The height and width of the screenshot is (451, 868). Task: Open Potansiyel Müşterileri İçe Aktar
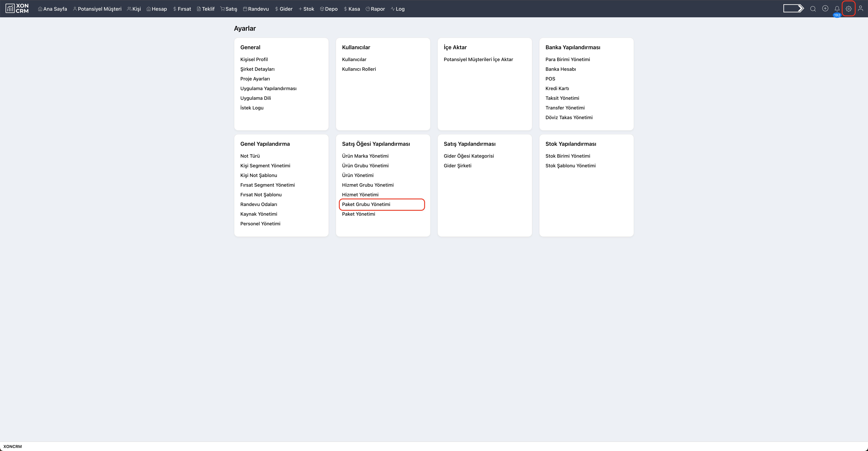tap(478, 59)
